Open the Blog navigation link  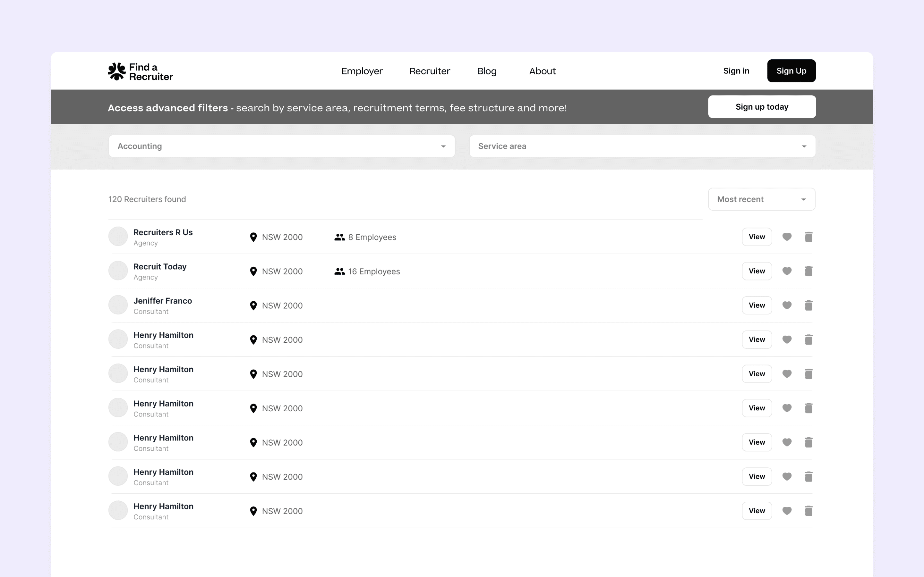click(486, 71)
